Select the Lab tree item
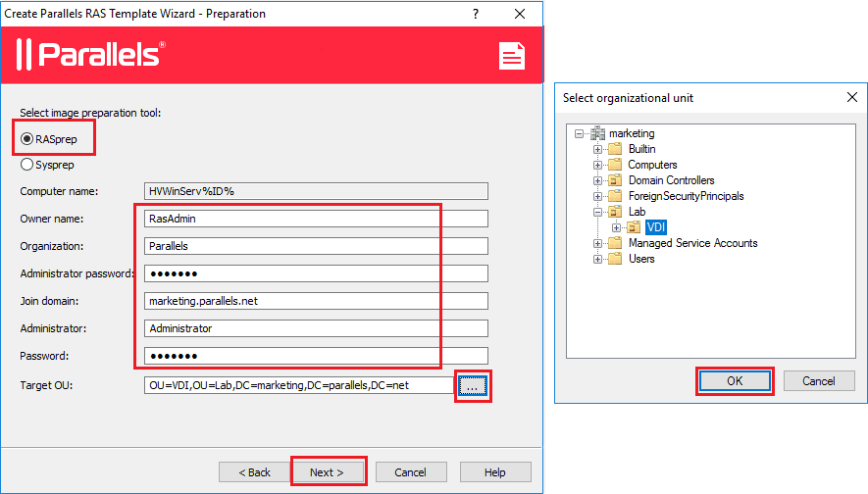The width and height of the screenshot is (868, 494). [x=637, y=212]
